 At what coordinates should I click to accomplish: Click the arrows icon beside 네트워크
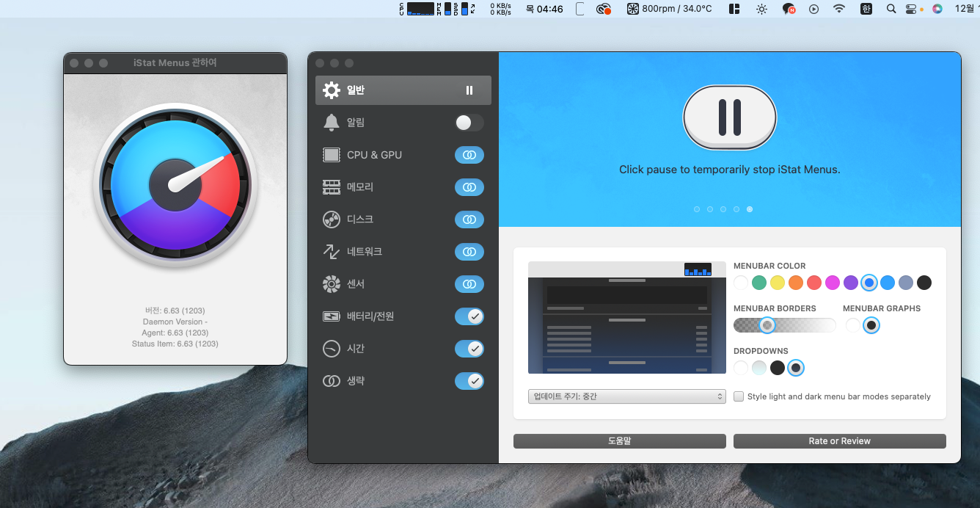coord(332,252)
